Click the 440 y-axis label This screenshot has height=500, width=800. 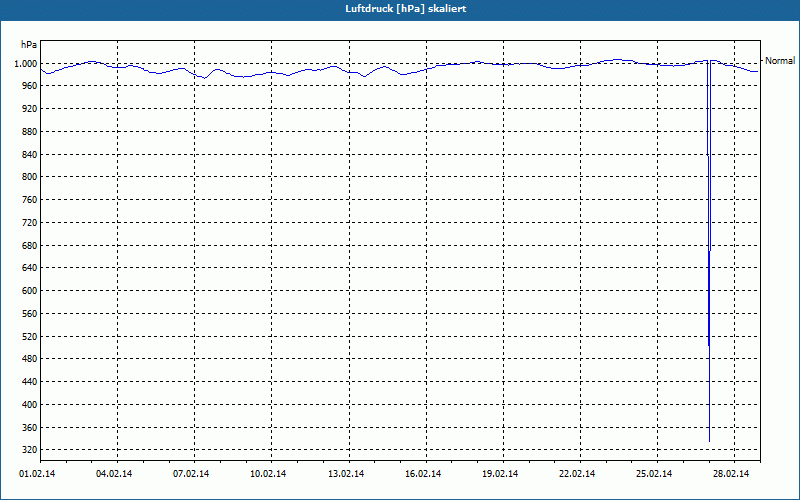pos(30,382)
